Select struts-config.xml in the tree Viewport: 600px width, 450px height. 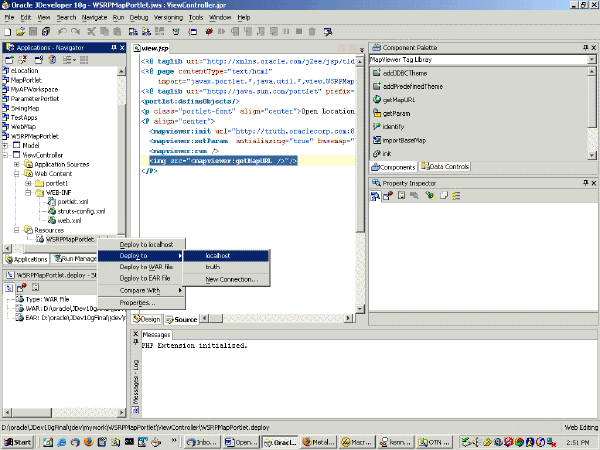coord(77,211)
